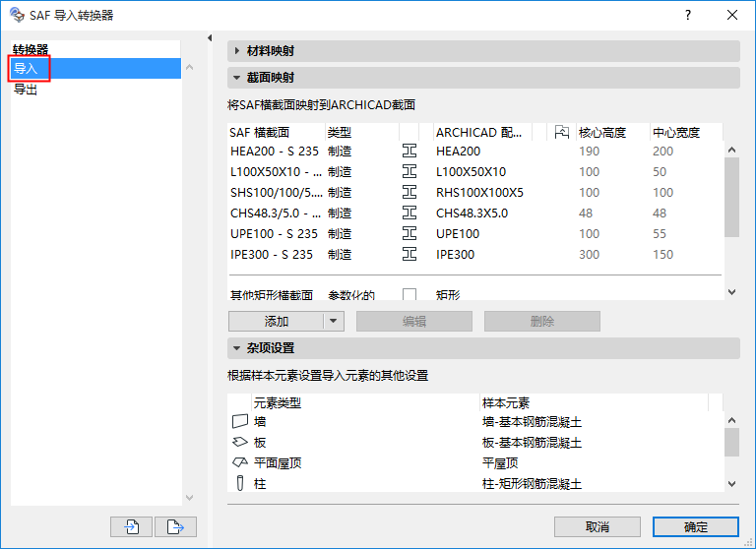Click ARCHICAD profile RHS100X100X5
The image size is (756, 549).
479,192
